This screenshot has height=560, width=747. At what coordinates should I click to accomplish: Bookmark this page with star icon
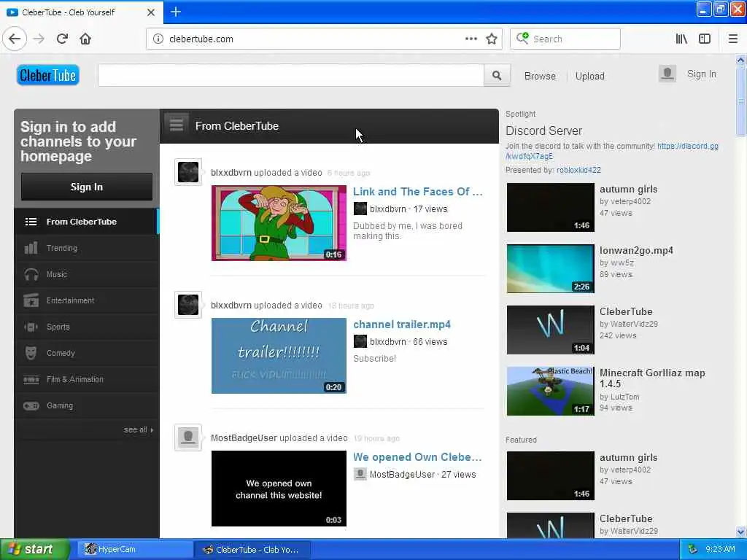[x=492, y=39]
